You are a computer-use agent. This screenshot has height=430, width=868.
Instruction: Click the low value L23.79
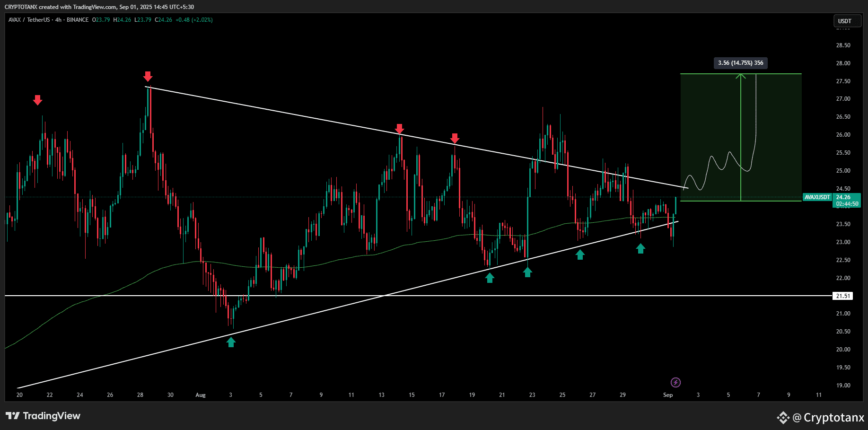coord(143,20)
